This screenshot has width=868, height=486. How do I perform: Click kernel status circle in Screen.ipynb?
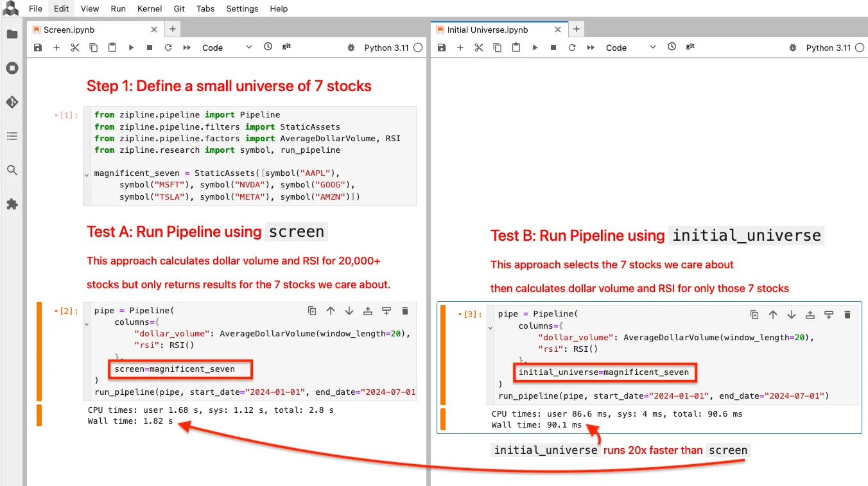[x=418, y=48]
